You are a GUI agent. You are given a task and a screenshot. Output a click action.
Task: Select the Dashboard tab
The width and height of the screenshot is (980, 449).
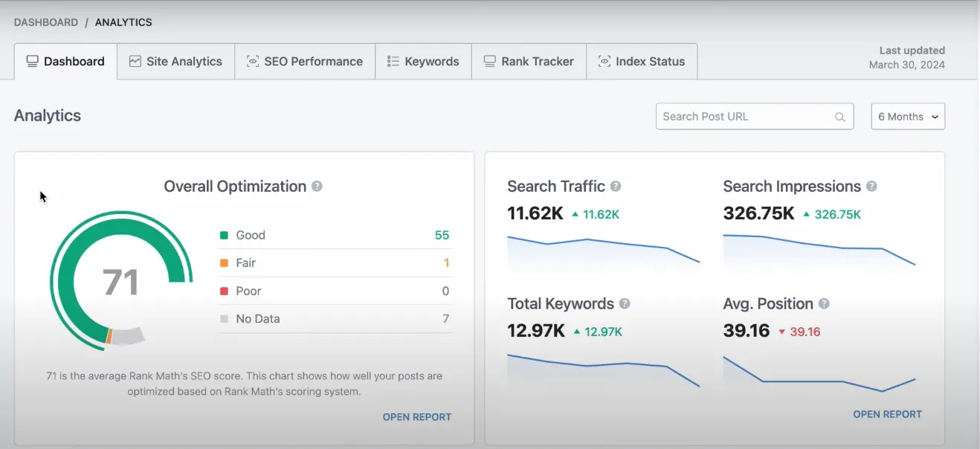[x=65, y=62]
